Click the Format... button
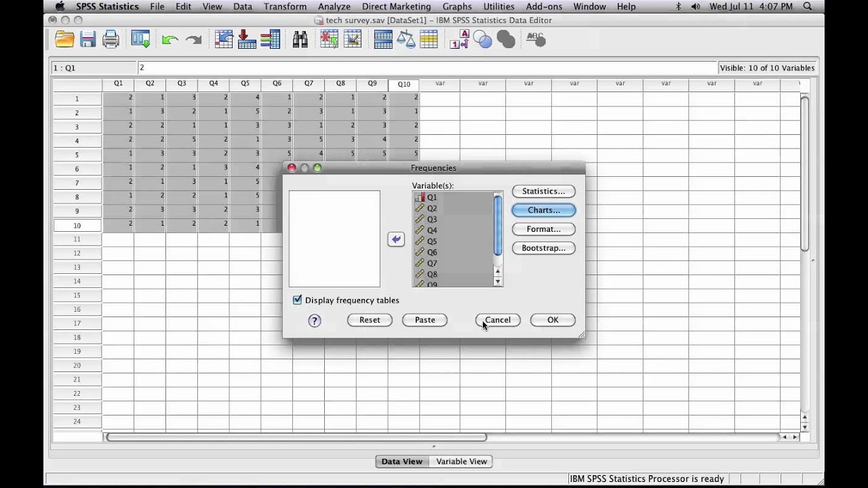 543,229
